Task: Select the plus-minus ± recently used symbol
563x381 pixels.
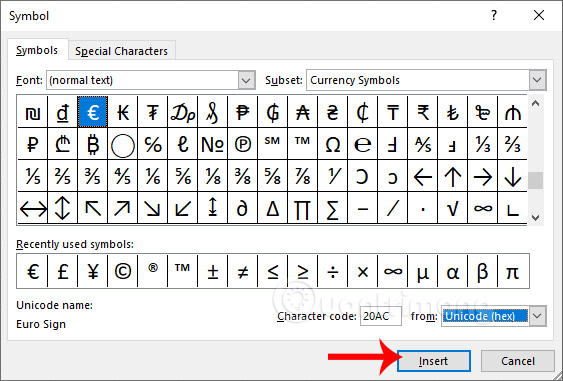Action: pos(212,271)
